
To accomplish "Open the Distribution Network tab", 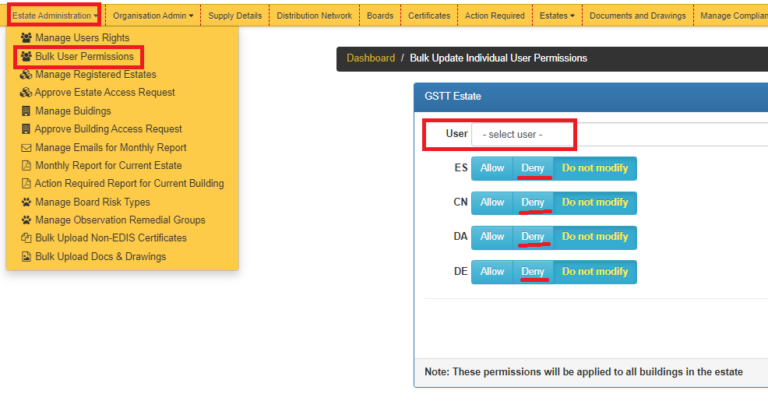I will (x=314, y=16).
